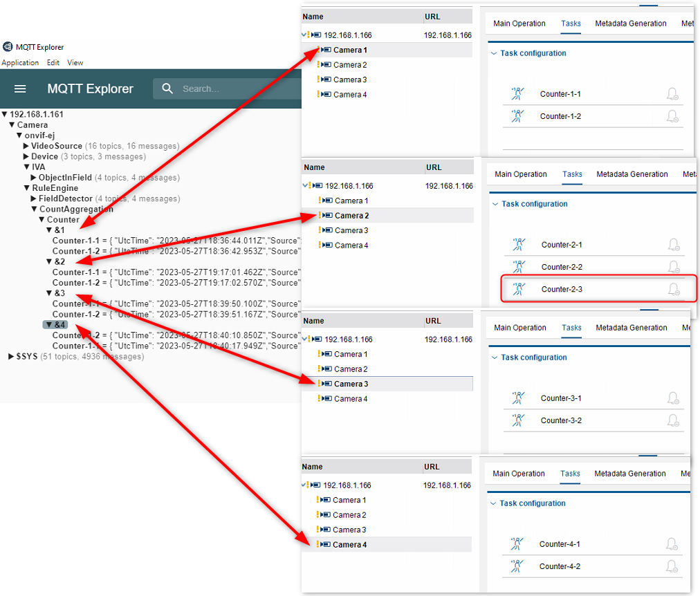Viewport: 700px width, 596px height.
Task: Click the MQTT Explorer app logo icon
Action: (8, 47)
